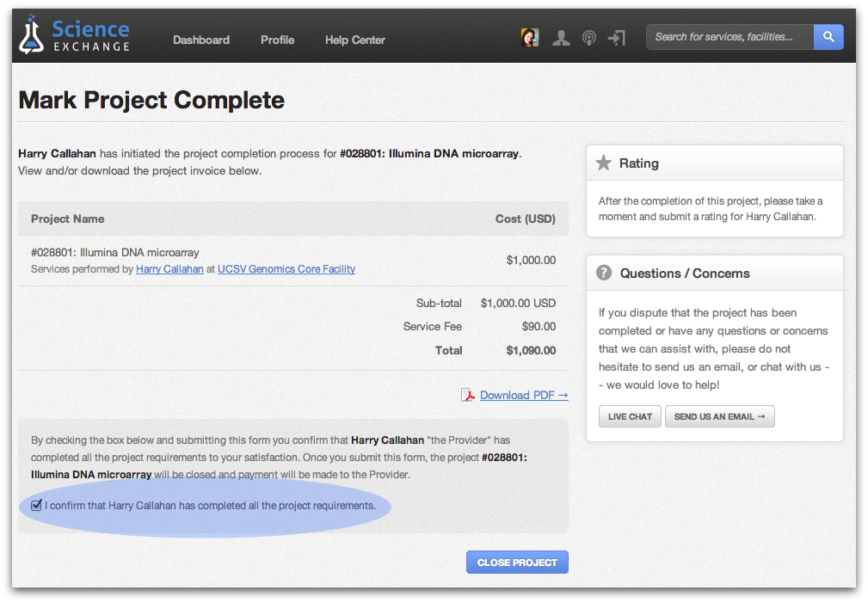Open the Download PDF link

click(524, 395)
